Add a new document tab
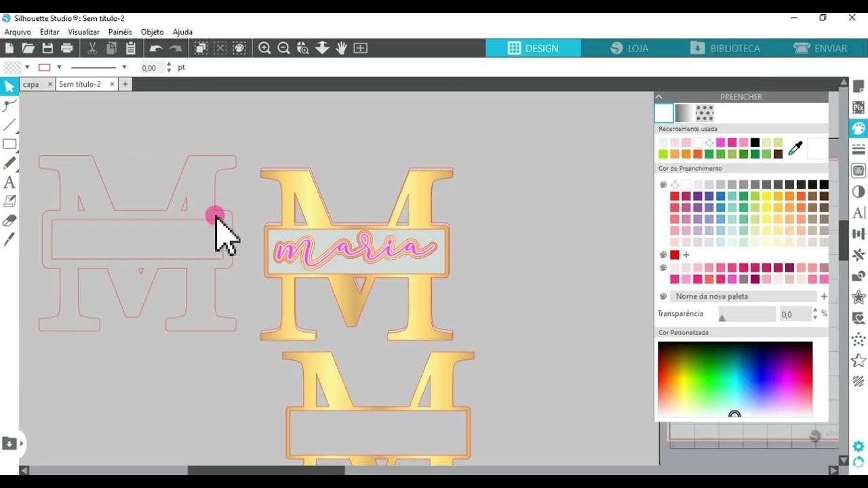This screenshot has width=868, height=488. click(125, 84)
